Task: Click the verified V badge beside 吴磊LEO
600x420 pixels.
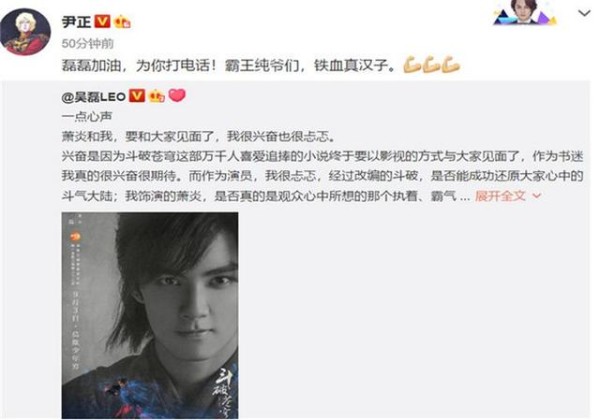Action: (x=137, y=96)
